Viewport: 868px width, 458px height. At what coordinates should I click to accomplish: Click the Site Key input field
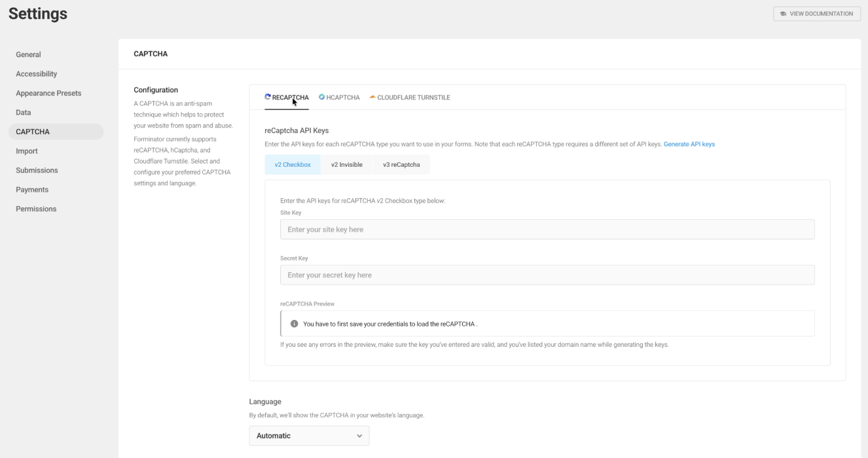[x=547, y=230]
